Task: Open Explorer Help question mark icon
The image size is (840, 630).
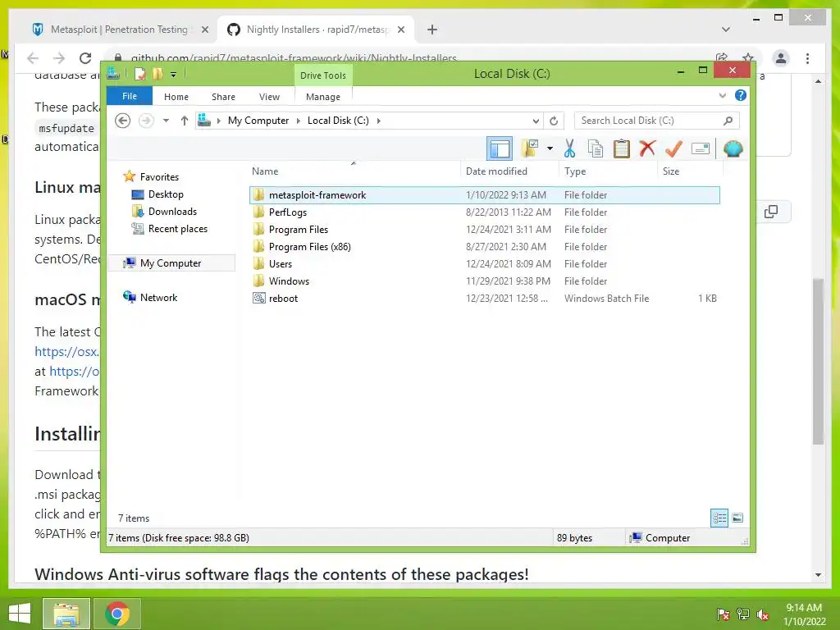Action: pos(741,95)
